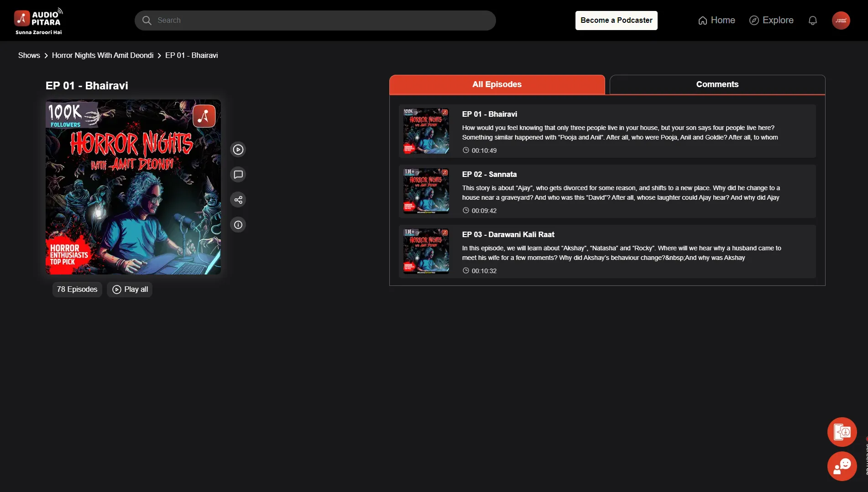The width and height of the screenshot is (868, 492).
Task: Switch to the Comments tab
Action: tap(717, 84)
